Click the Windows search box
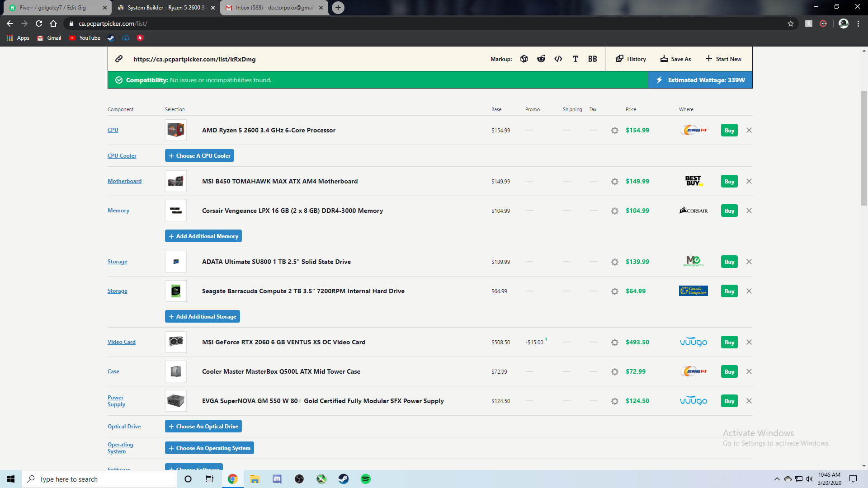 (99, 479)
